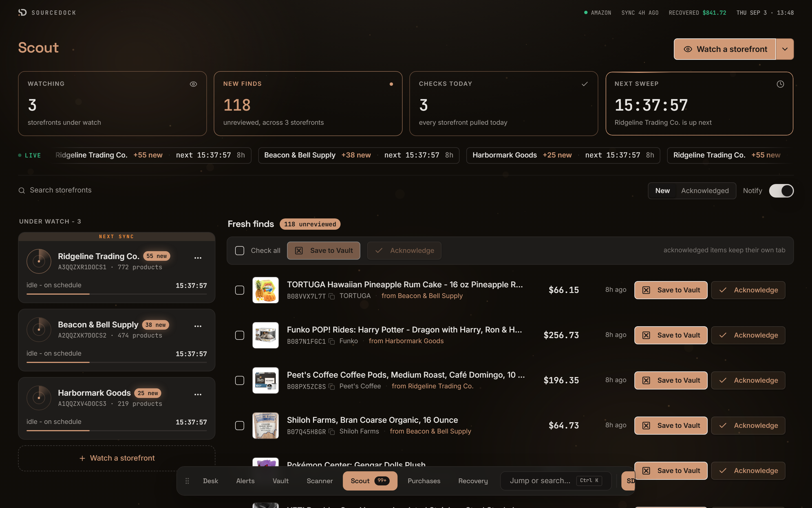Switch to the New tab
The width and height of the screenshot is (812, 508).
click(x=662, y=191)
